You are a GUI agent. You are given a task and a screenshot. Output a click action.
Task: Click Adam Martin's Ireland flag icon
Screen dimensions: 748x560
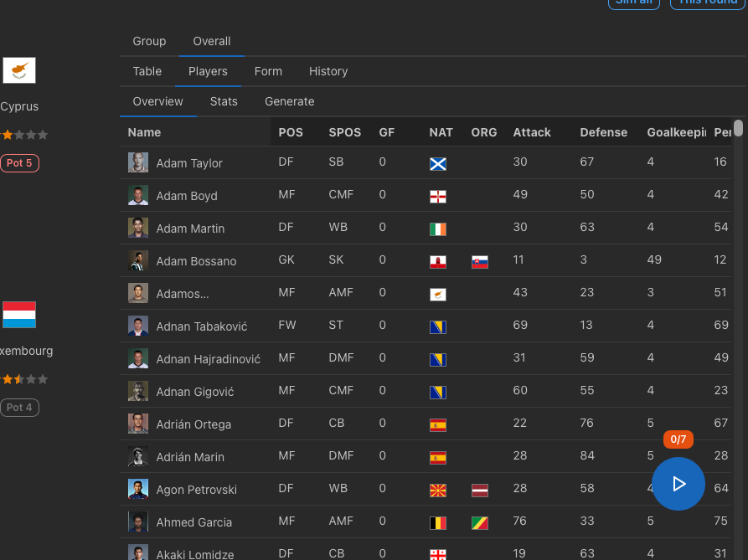(438, 229)
